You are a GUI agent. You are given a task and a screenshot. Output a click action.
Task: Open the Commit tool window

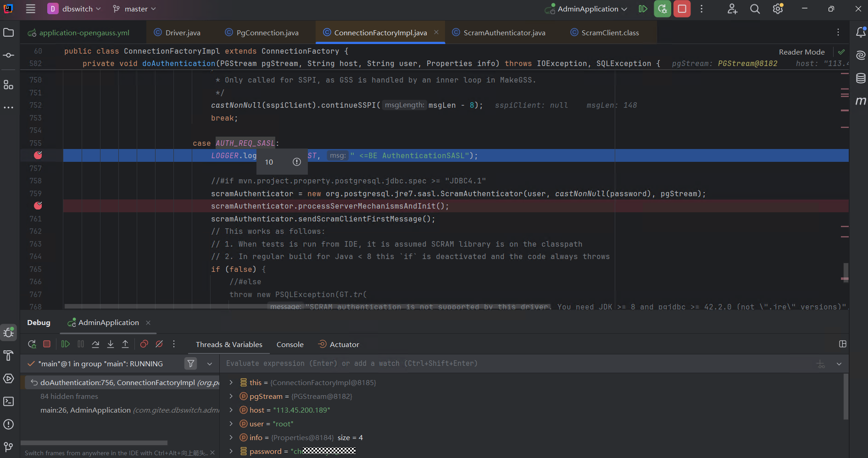(x=9, y=55)
